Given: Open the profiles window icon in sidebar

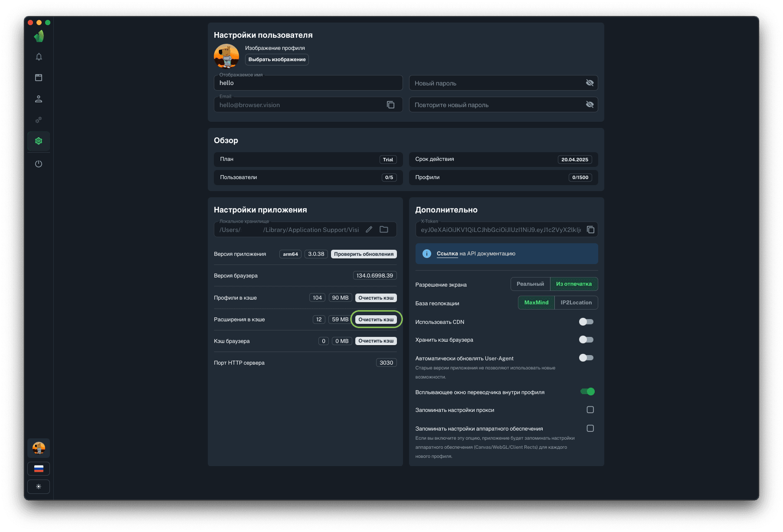Looking at the screenshot, I should click(39, 78).
